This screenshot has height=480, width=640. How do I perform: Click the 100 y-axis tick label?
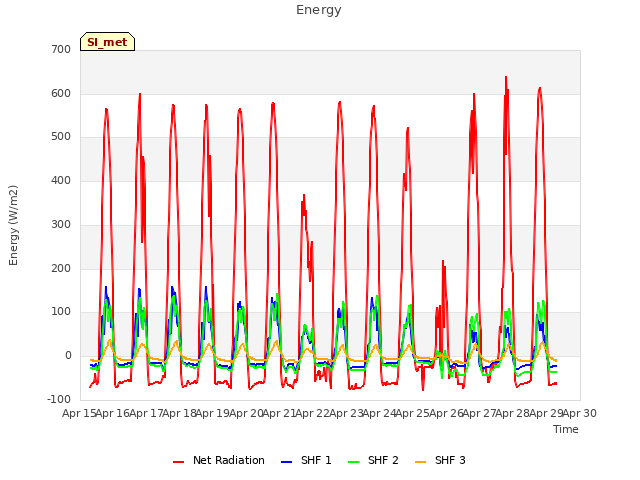tap(61, 312)
